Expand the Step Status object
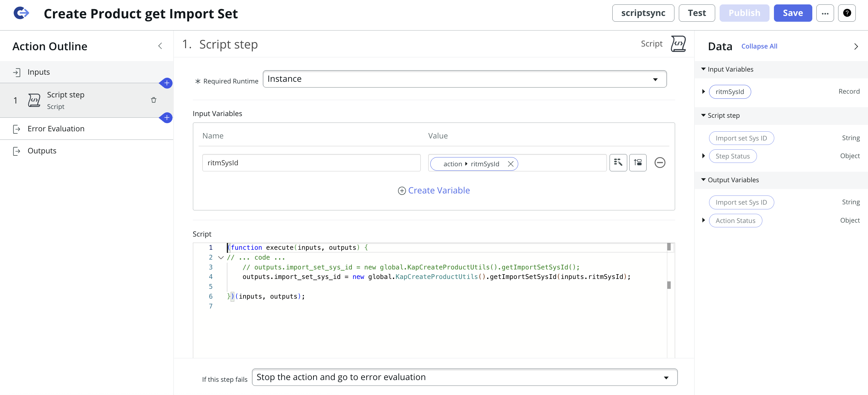This screenshot has width=868, height=395. (x=703, y=156)
